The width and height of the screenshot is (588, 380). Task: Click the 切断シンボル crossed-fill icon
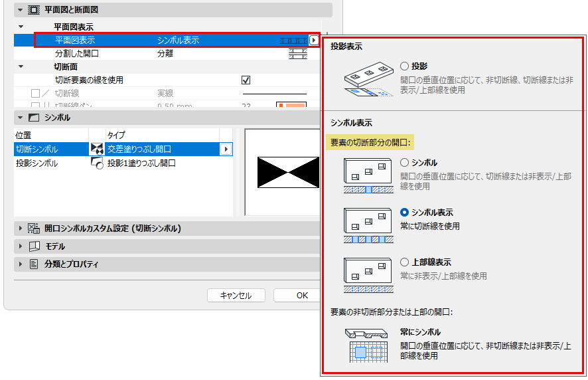click(97, 149)
